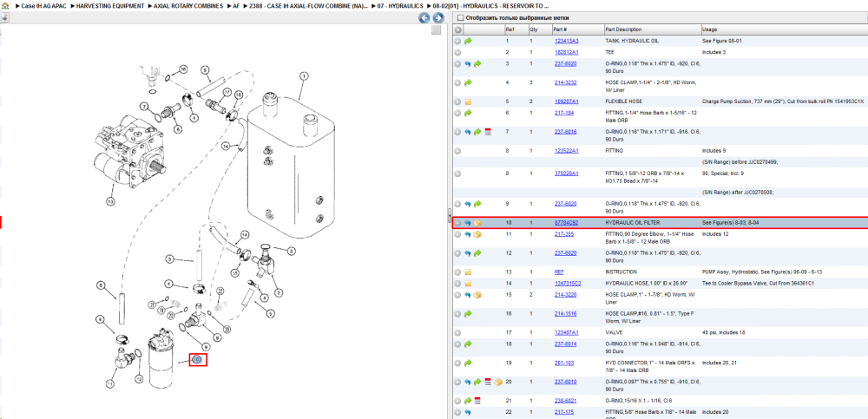Click package box icon in Ref 20 row
Viewport: 868px width, 419px height.
pyautogui.click(x=498, y=382)
